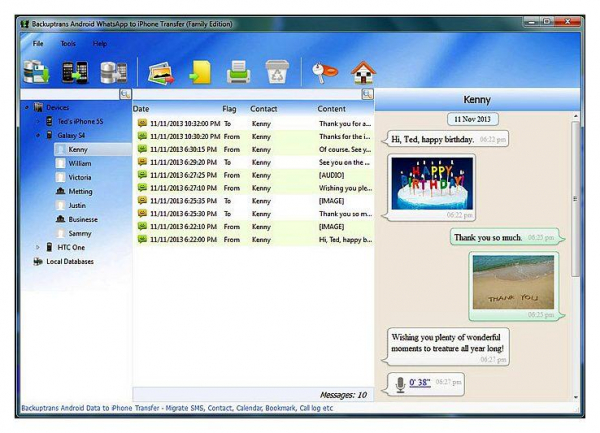
Task: Click the device tree search input field
Action: click(70, 94)
